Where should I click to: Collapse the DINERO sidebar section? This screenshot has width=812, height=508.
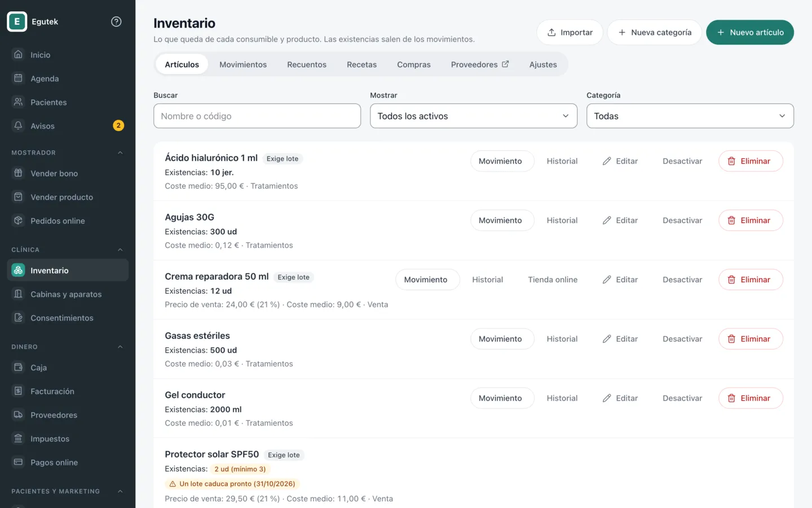click(120, 347)
